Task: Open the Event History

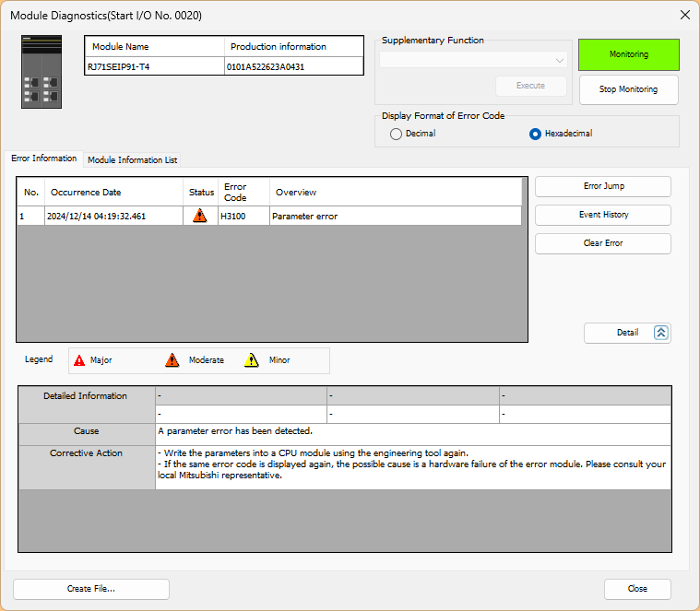Action: pyautogui.click(x=603, y=215)
